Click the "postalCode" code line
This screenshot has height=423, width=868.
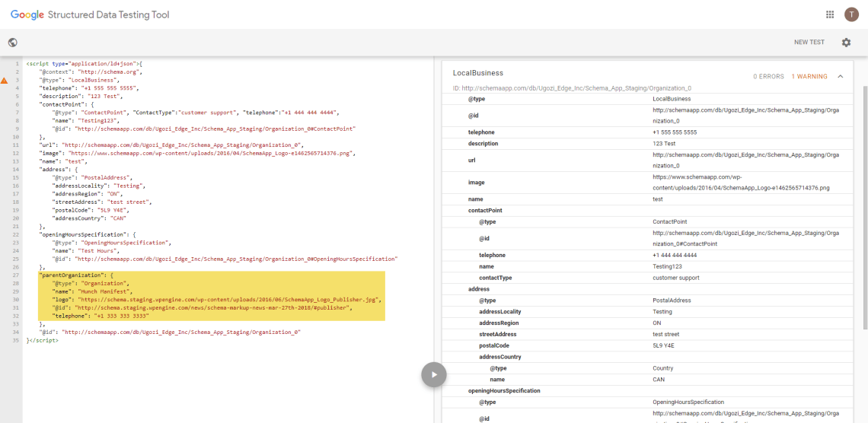coord(91,210)
